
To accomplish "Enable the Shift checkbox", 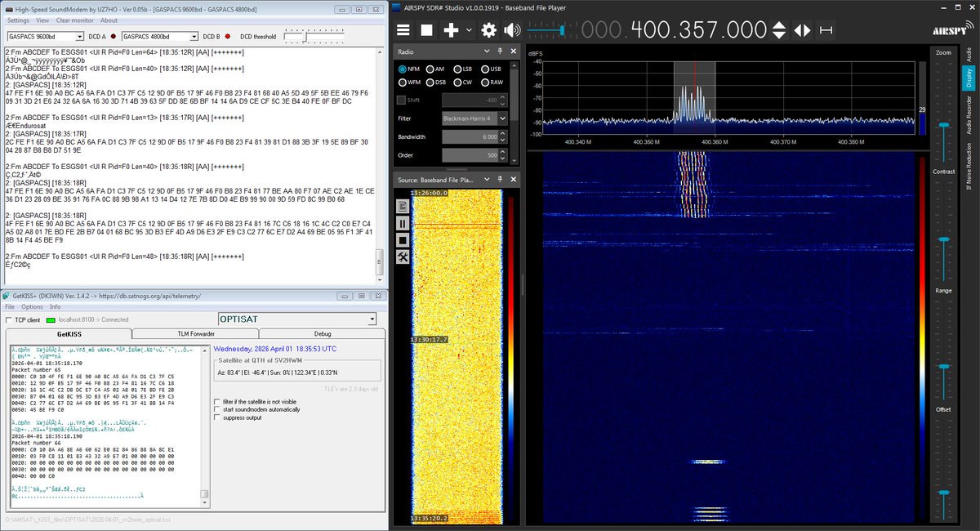I will (x=401, y=100).
